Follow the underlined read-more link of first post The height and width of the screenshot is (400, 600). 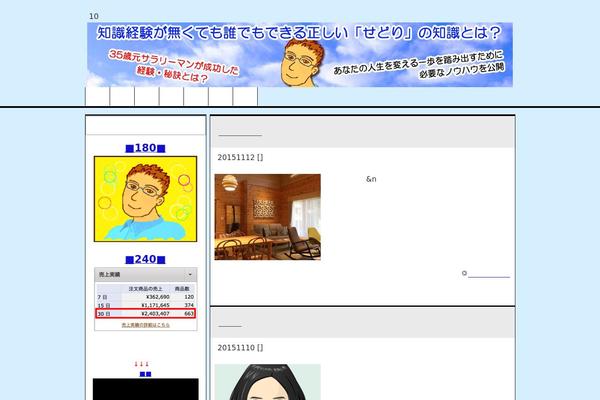(489, 274)
